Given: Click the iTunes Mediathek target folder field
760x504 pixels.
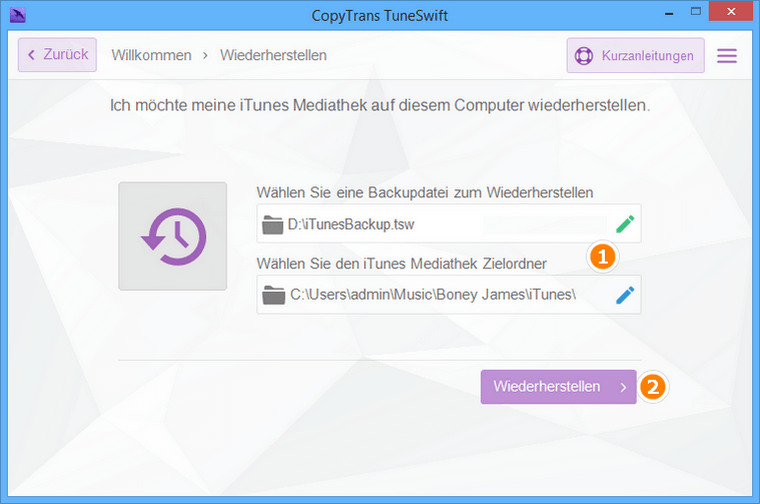Looking at the screenshot, I should [449, 295].
